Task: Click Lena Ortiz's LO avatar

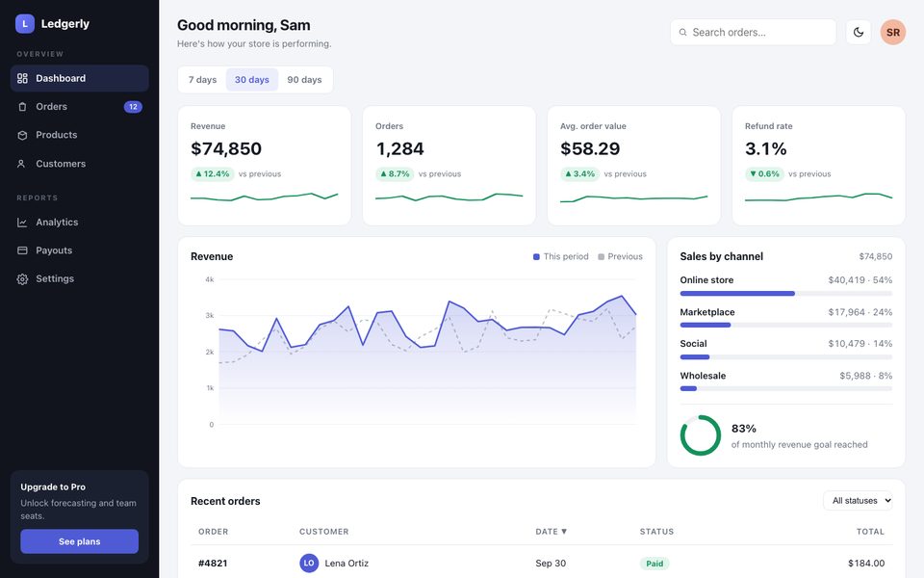Action: coord(309,564)
